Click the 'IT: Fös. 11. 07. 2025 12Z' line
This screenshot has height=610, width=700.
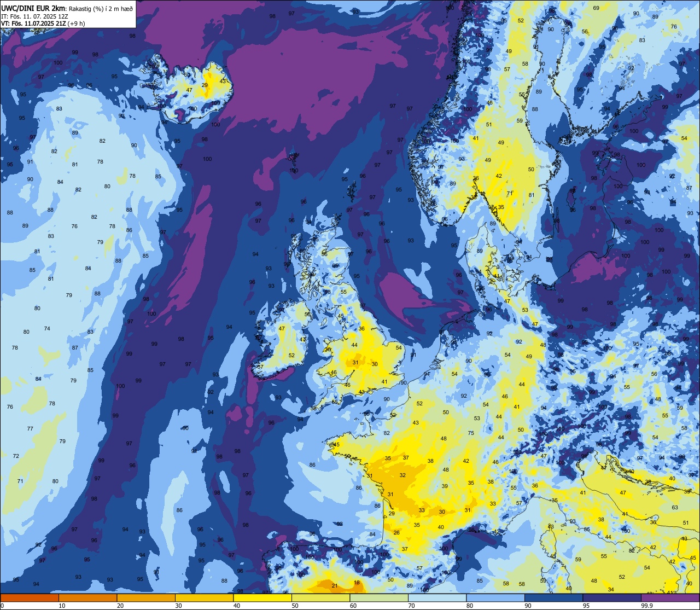tap(34, 16)
